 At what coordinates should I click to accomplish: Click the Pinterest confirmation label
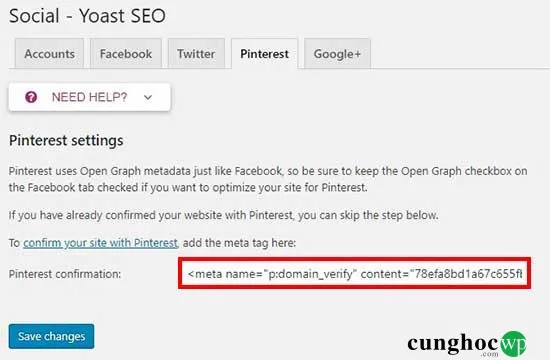(x=65, y=274)
